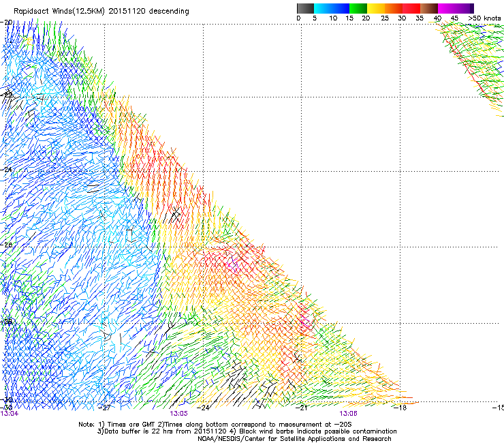Click the red 30-35 knots color segment
Image resolution: width=504 pixels, height=443 pixels.
pyautogui.click(x=411, y=8)
